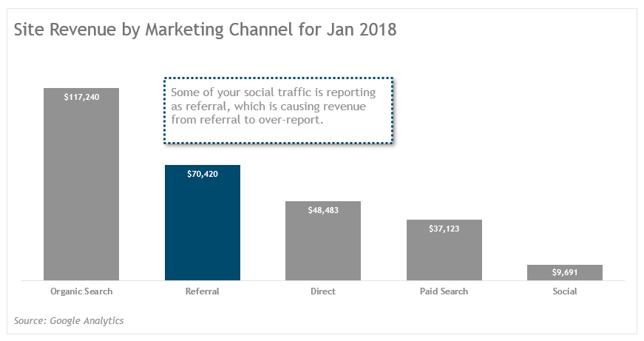Select the $9,691 data label
The width and height of the screenshot is (644, 341).
click(564, 272)
